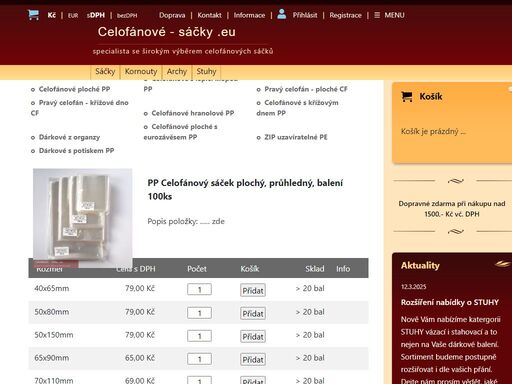
Task: Select the Sáčky tab
Action: (105, 72)
